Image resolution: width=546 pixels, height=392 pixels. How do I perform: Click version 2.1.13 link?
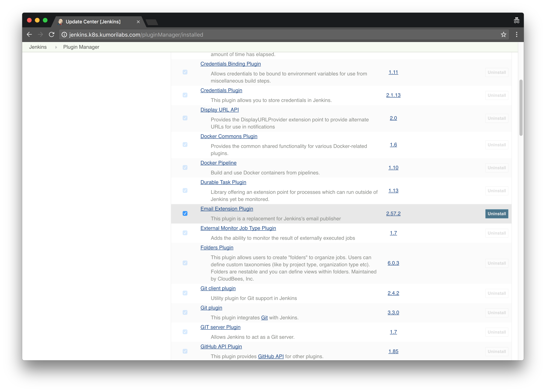393,95
